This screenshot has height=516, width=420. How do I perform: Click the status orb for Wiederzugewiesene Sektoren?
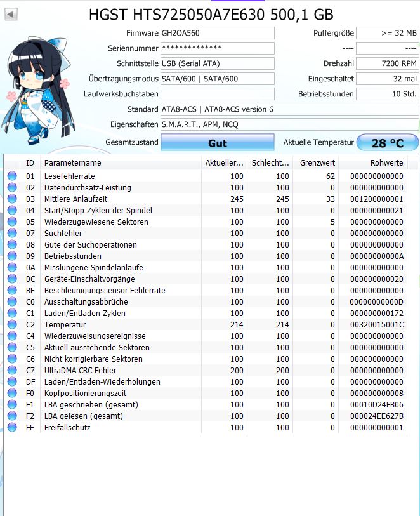(12, 222)
